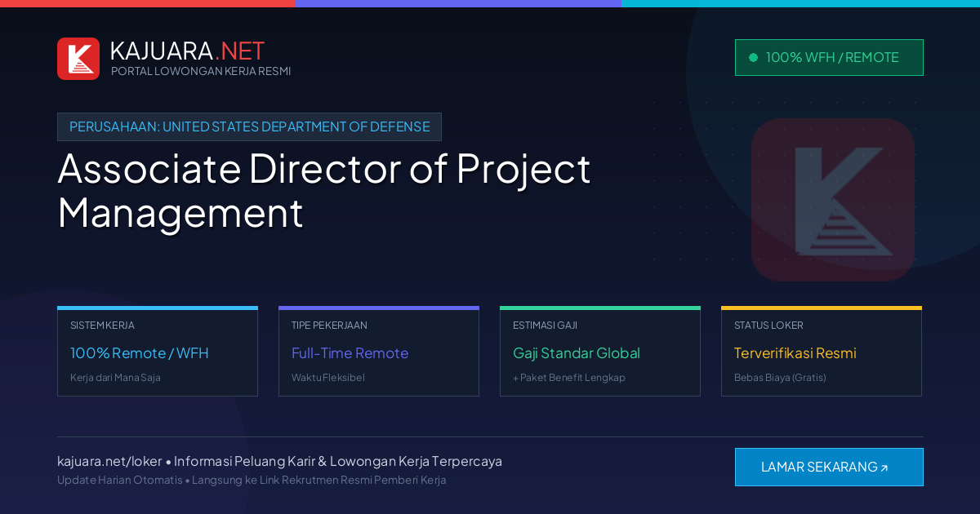Viewport: 980px width, 514px height.
Task: Click the Waktu Fleksibel text
Action: coord(328,378)
